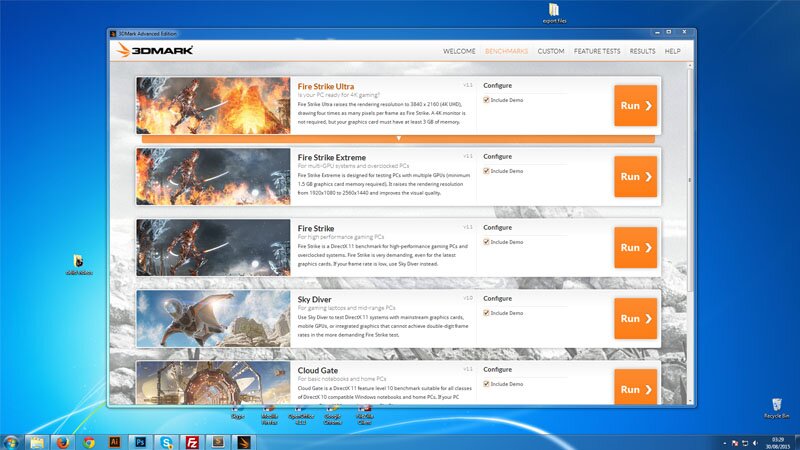This screenshot has width=800, height=450.
Task: Run the Cloud Gate benchmark
Action: (x=636, y=388)
